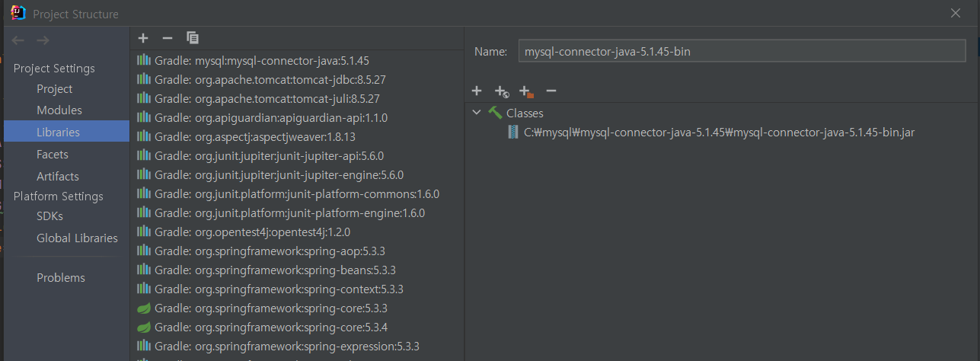Viewport: 980px width, 361px height.
Task: Open Global Libraries section
Action: click(77, 238)
